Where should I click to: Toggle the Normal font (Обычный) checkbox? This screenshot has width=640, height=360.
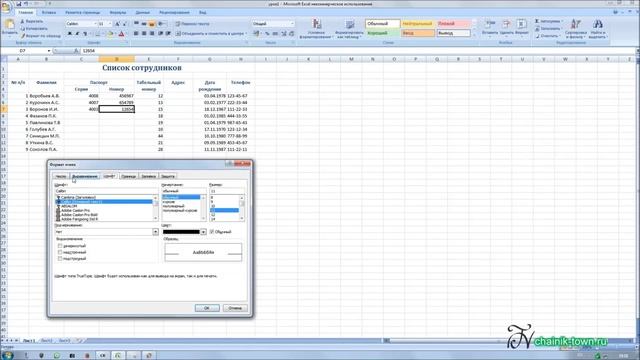pos(212,232)
